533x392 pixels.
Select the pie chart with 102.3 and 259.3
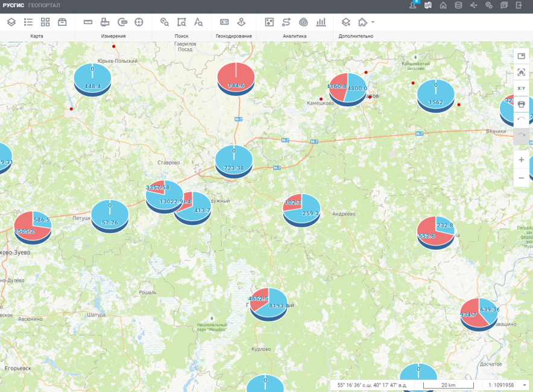tap(301, 210)
